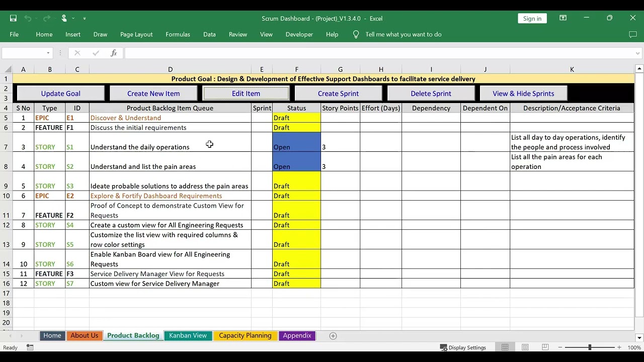
Task: Open the Formulas ribbon tab
Action: (x=178, y=34)
